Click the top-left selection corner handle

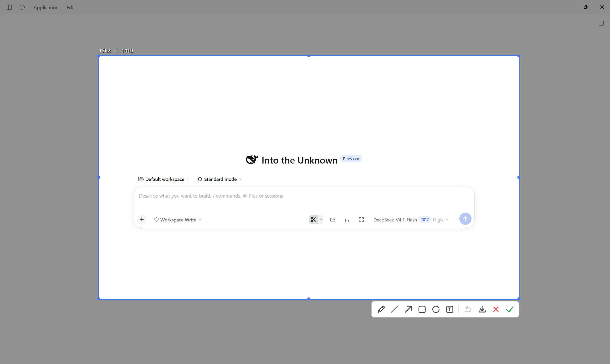99,56
